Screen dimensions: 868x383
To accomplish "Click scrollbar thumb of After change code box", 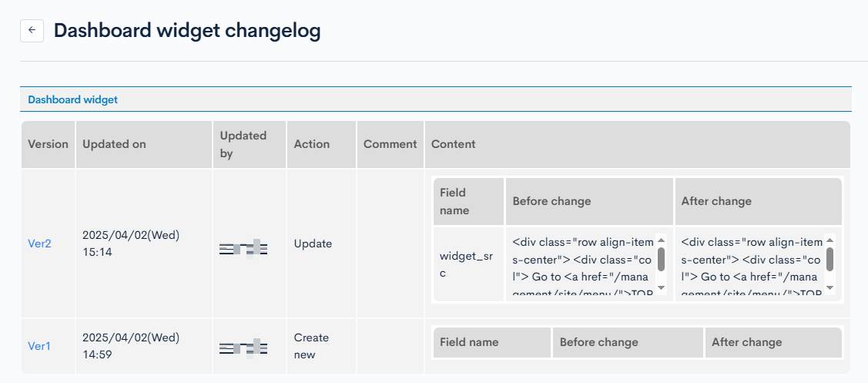I will [829, 259].
